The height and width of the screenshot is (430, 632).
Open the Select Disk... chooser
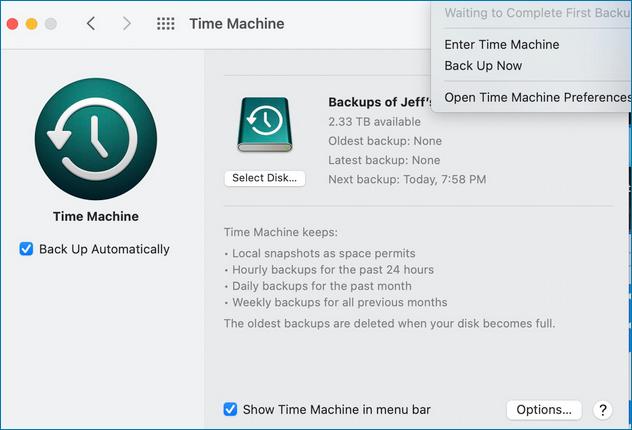coord(265,178)
